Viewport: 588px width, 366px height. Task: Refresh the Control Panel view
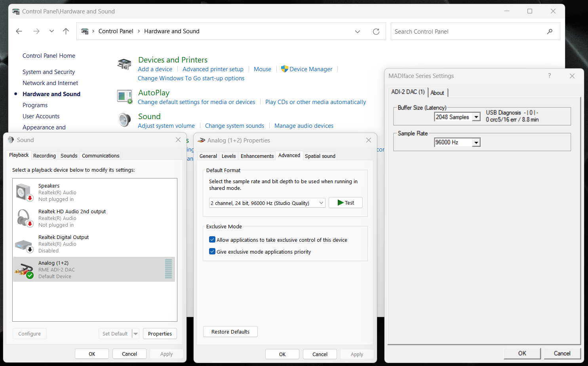point(376,32)
